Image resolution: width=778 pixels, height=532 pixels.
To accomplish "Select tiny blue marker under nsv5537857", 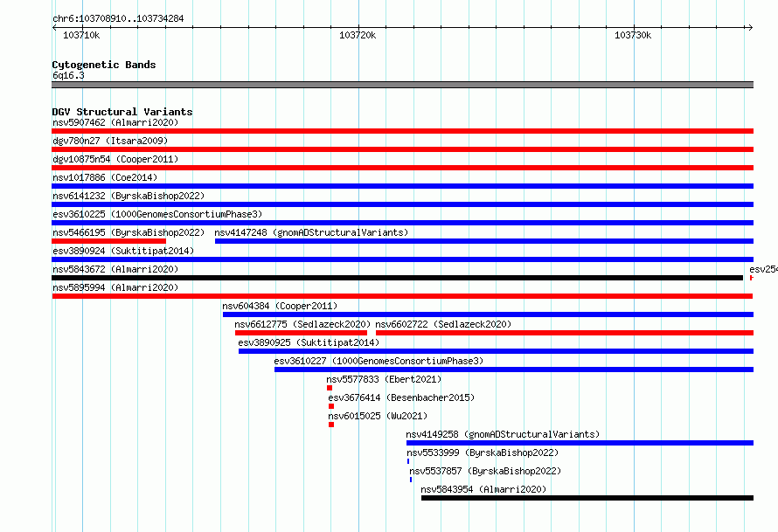I will click(x=411, y=480).
